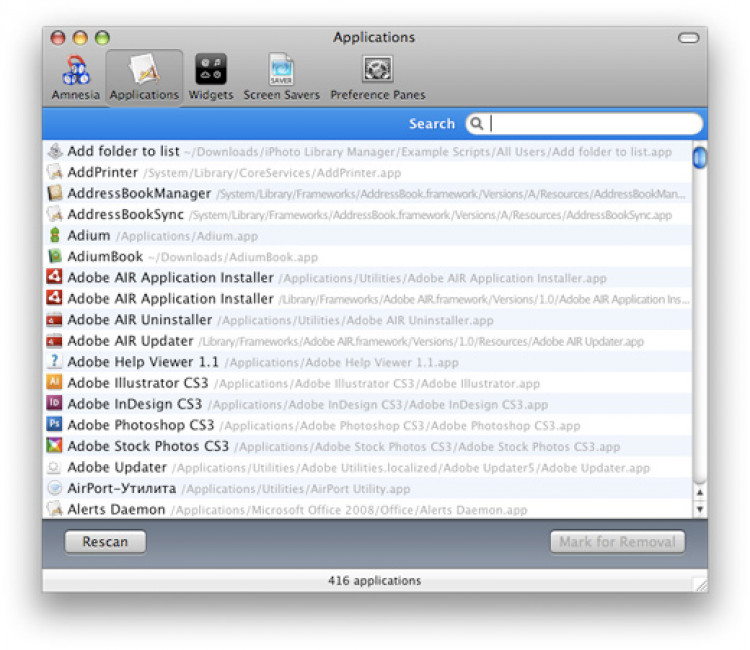Grab the window resize grip corner
The width and height of the screenshot is (750, 650).
(x=700, y=584)
